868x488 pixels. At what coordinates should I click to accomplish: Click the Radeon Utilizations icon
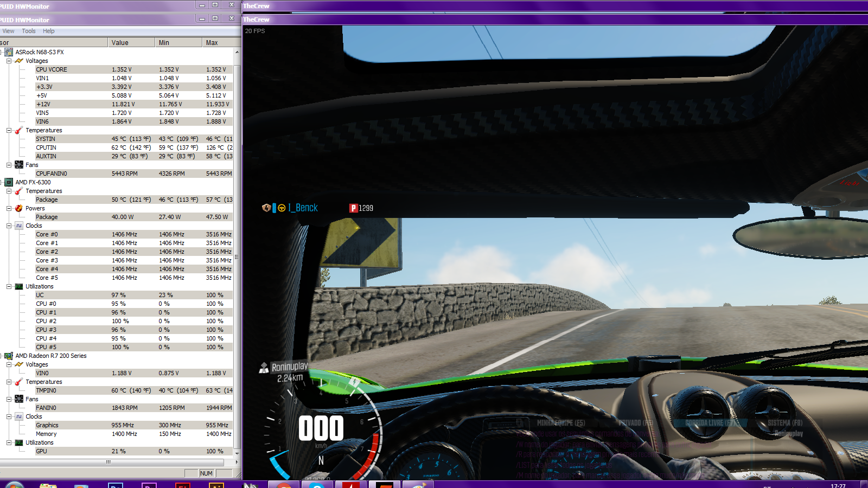(x=19, y=442)
